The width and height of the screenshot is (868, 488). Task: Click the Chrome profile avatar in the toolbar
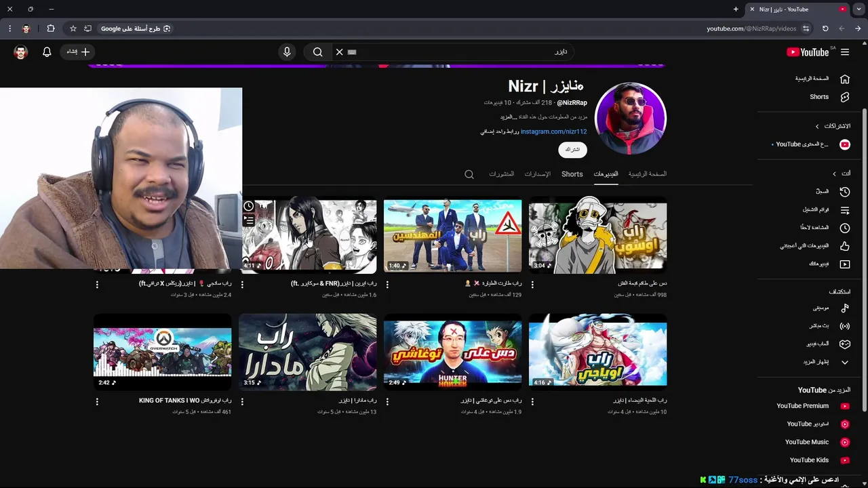[x=26, y=28]
